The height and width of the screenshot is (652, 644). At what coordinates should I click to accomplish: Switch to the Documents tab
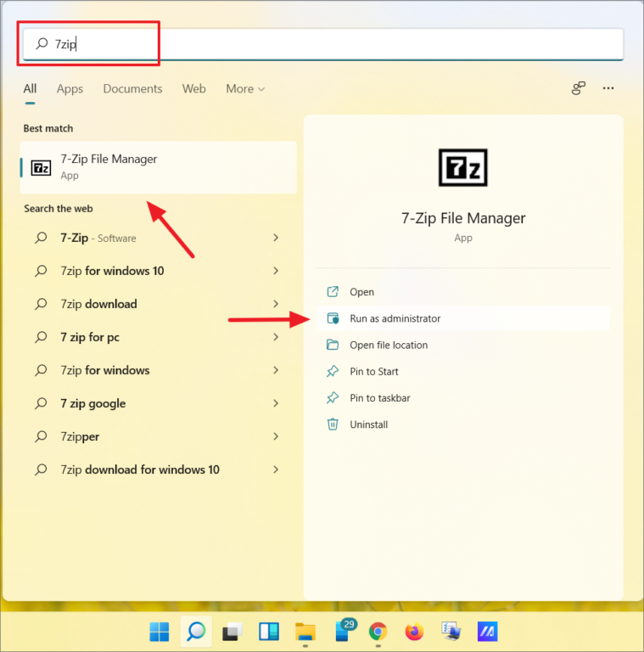(132, 88)
